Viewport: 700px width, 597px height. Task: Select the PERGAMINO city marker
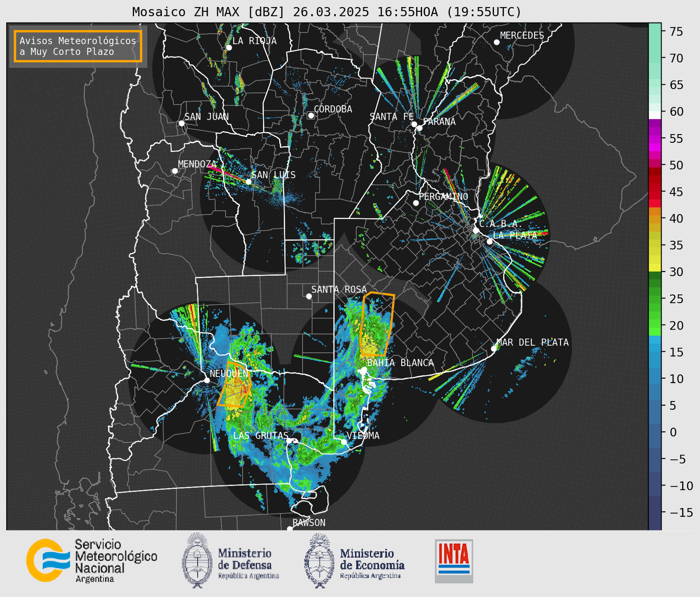(416, 203)
